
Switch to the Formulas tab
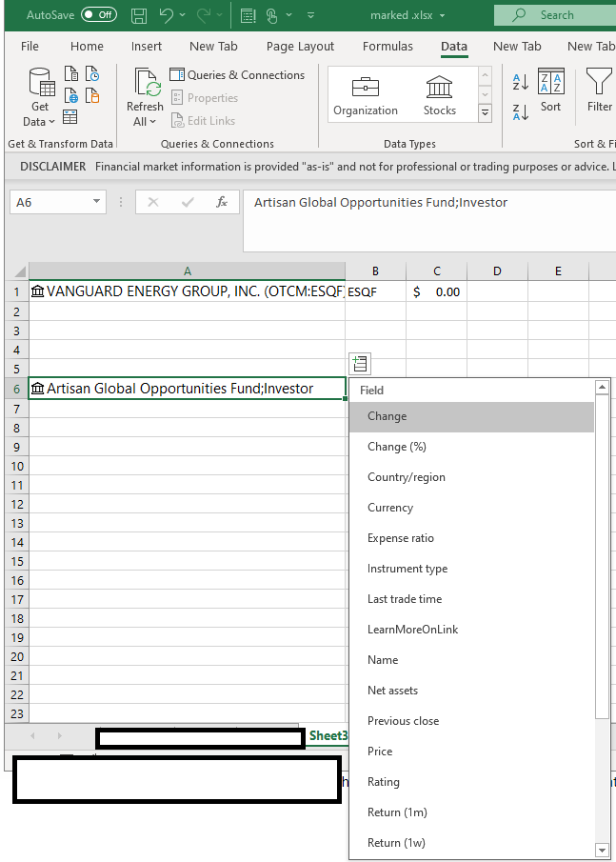tap(387, 46)
